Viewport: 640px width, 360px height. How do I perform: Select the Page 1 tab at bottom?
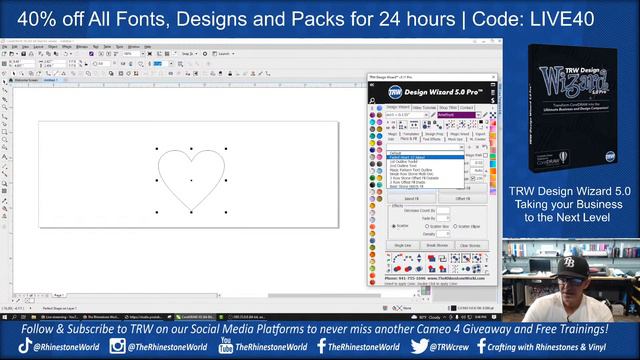[58, 295]
